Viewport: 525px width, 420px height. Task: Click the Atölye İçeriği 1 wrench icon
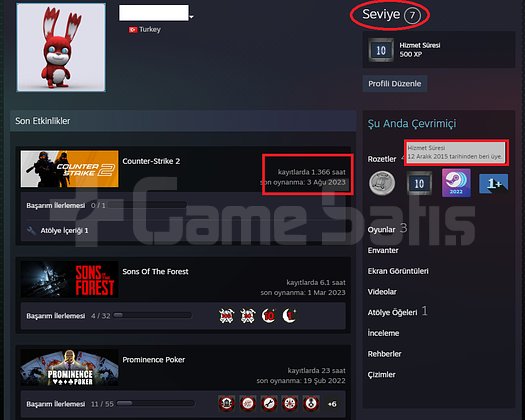pos(31,230)
